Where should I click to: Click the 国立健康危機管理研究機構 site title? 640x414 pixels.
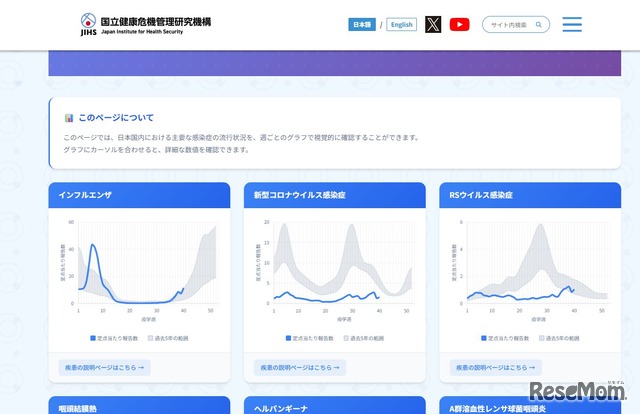click(156, 22)
